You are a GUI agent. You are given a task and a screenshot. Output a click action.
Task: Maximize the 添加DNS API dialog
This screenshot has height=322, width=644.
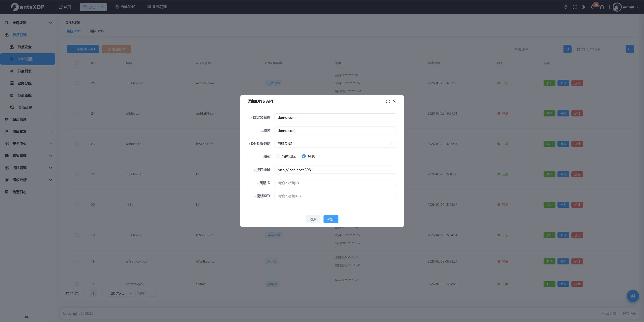pyautogui.click(x=388, y=101)
